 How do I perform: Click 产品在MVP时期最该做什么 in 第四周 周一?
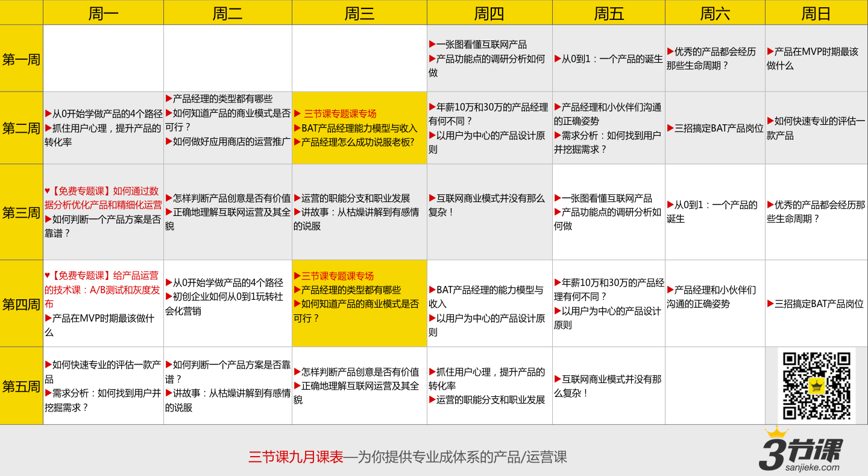point(100,325)
